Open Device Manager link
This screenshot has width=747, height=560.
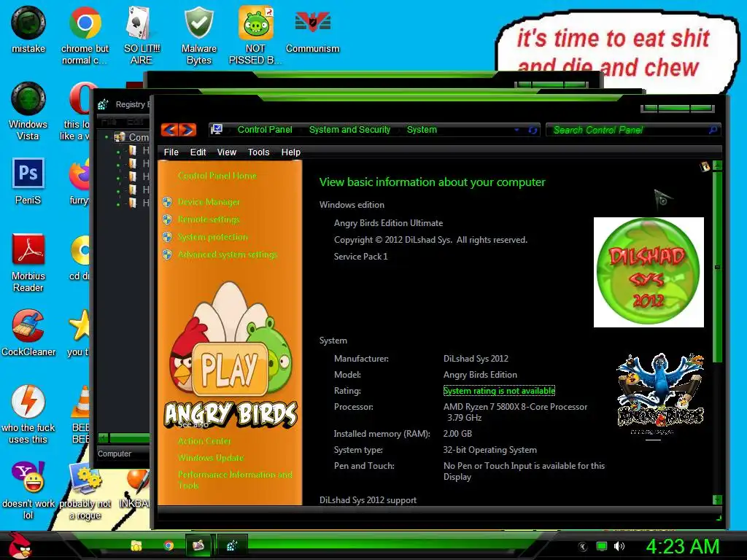pyautogui.click(x=209, y=202)
